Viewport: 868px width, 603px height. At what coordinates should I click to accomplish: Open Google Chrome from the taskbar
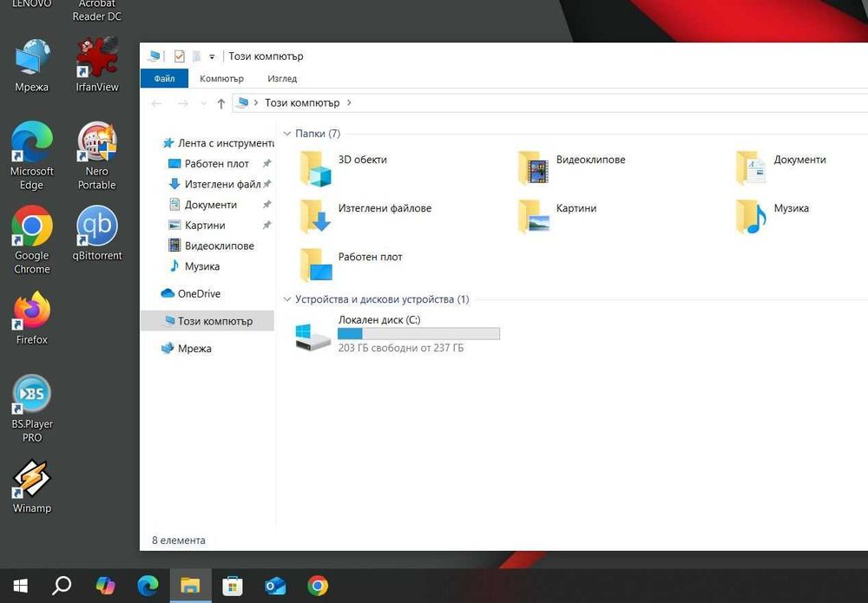(318, 586)
